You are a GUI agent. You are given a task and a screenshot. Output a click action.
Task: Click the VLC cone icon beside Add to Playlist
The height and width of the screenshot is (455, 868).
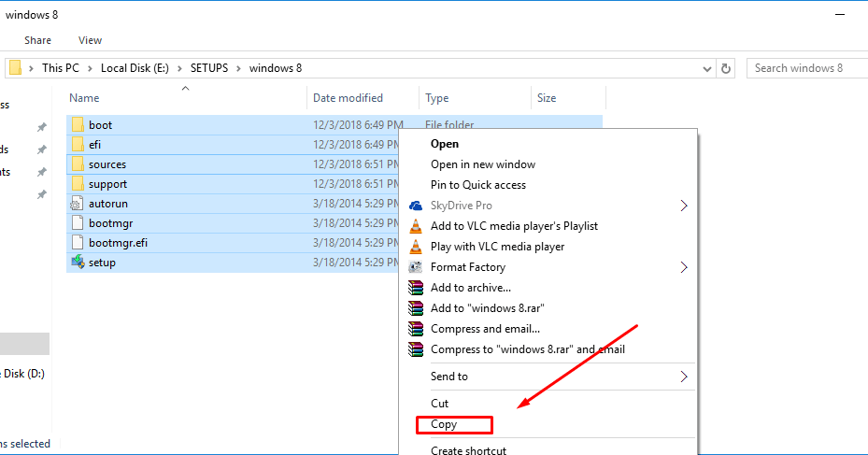point(416,226)
